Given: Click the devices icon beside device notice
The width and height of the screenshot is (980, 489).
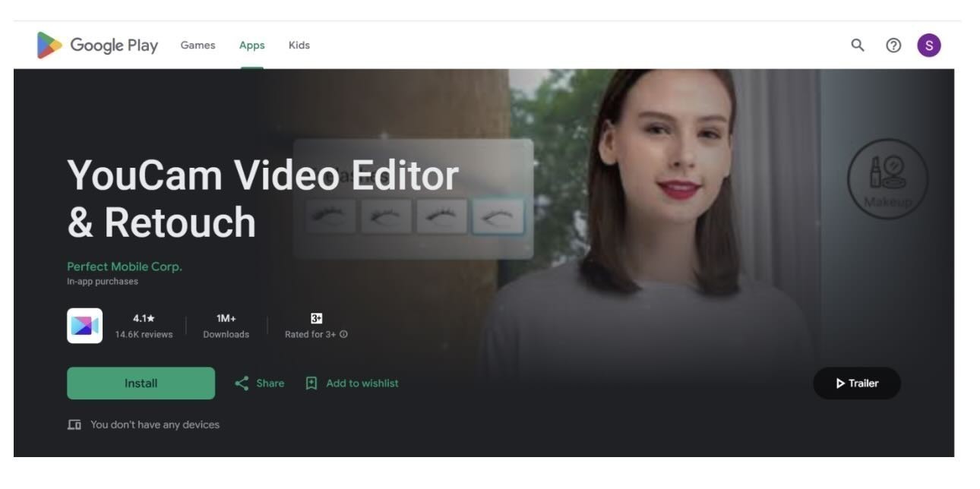Looking at the screenshot, I should coord(74,424).
